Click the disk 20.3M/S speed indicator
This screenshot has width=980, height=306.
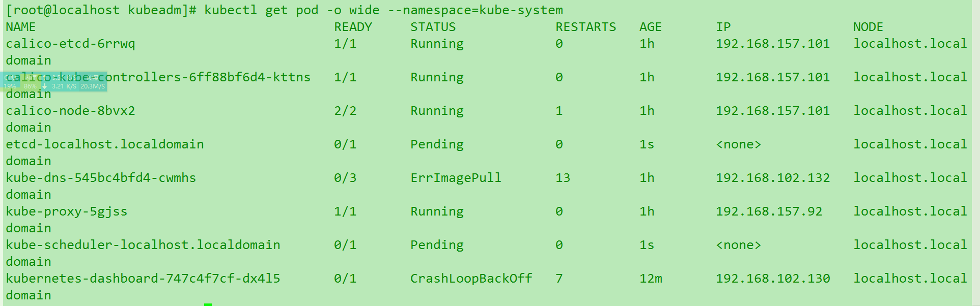pos(93,86)
